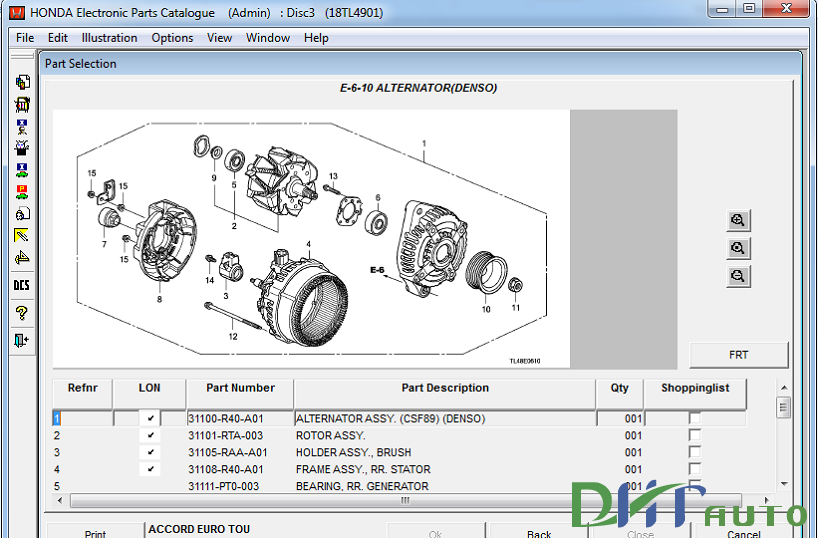Open the Edit menu

coord(57,38)
